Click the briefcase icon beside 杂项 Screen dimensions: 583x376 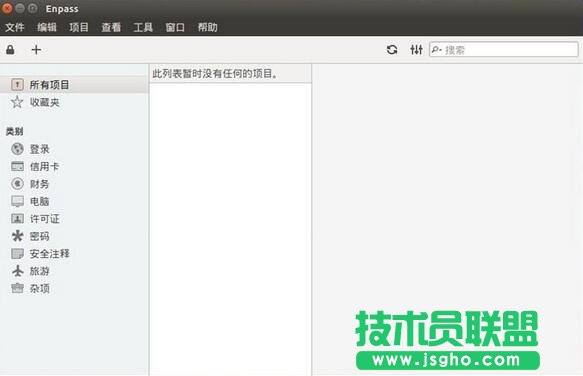17,288
